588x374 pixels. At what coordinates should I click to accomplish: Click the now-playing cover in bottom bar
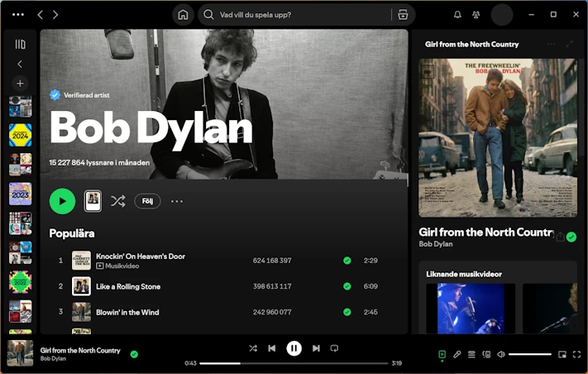tap(20, 353)
